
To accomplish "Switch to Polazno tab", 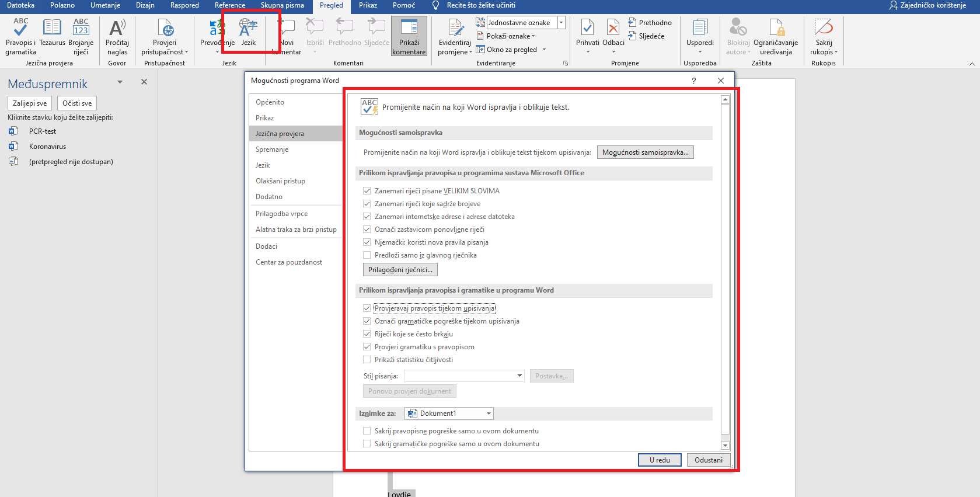I will click(62, 5).
